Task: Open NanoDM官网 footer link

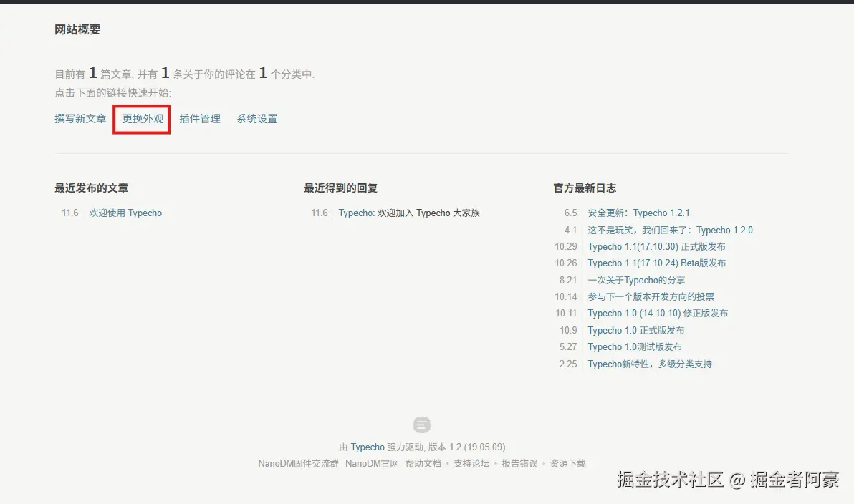Action: (372, 463)
